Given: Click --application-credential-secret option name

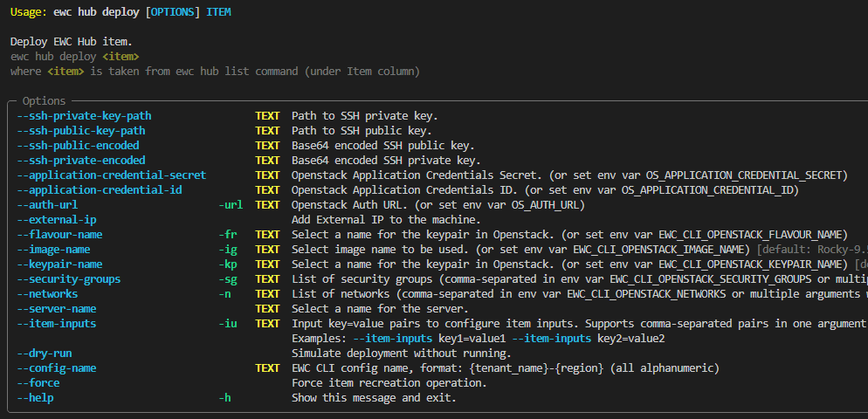Looking at the screenshot, I should (111, 175).
